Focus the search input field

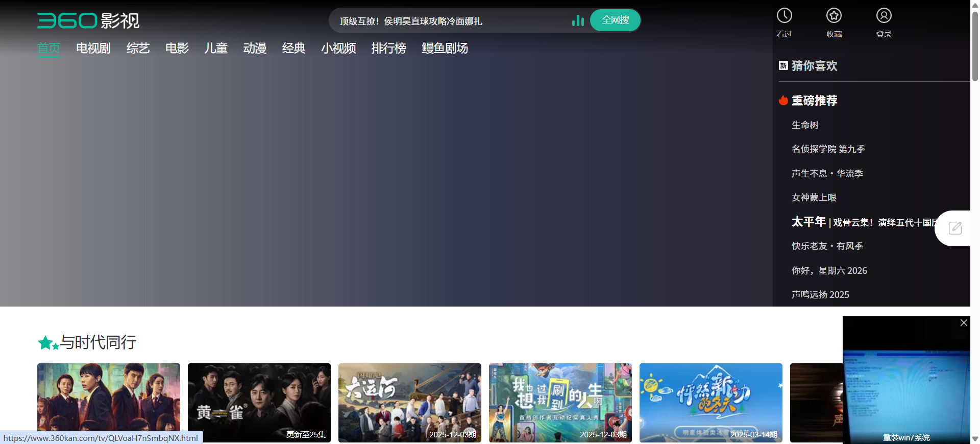(x=452, y=21)
